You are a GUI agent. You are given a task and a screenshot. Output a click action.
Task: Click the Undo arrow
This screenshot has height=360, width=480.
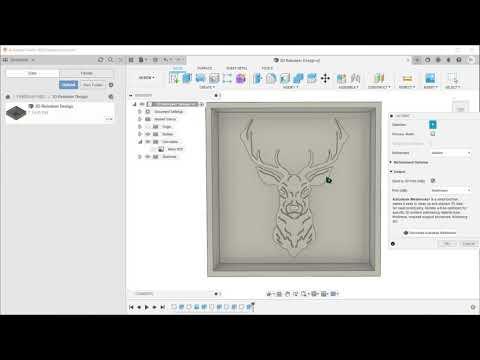pyautogui.click(x=166, y=60)
